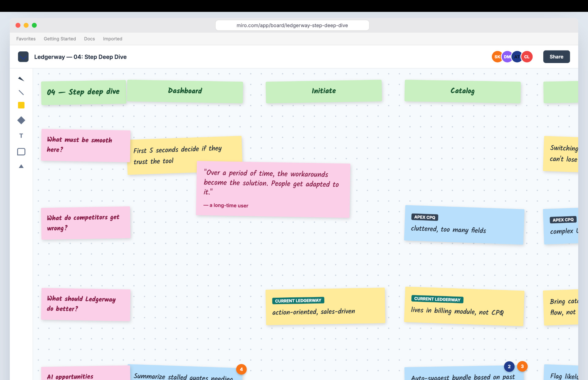Open SK collaborator avatar
588x380 pixels.
pyautogui.click(x=497, y=57)
